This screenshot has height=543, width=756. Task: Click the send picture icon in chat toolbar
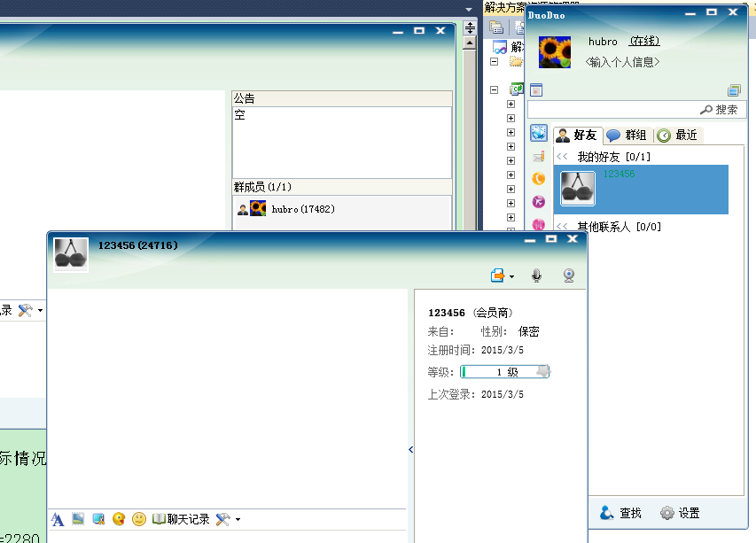(78, 519)
